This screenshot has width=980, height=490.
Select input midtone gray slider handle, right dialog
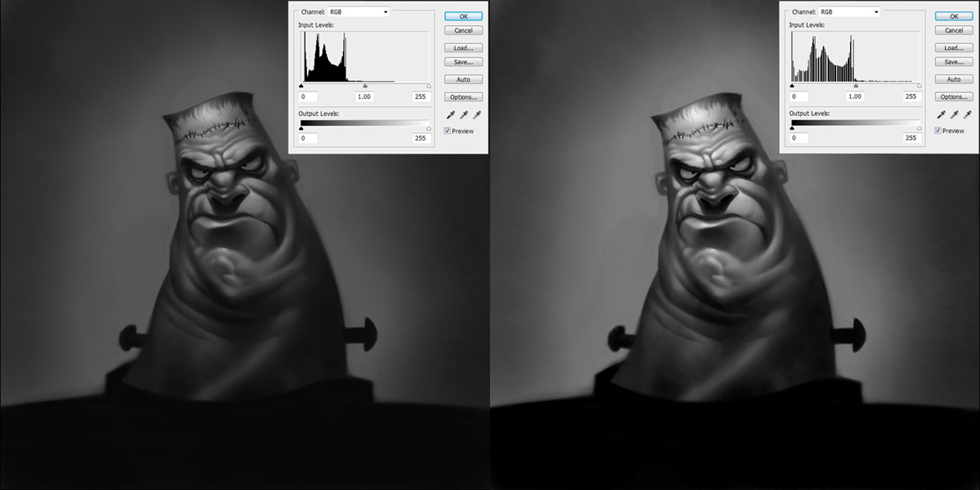click(x=855, y=86)
